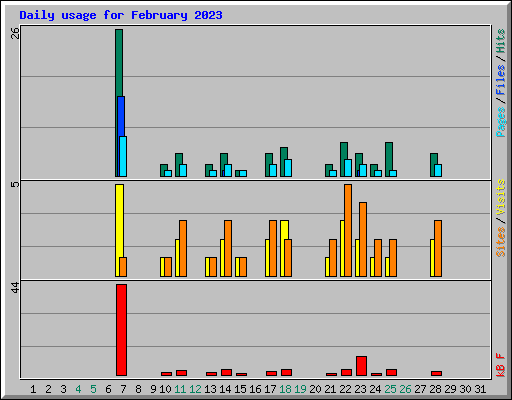Click day label 28 on the x-axis

click(435, 389)
